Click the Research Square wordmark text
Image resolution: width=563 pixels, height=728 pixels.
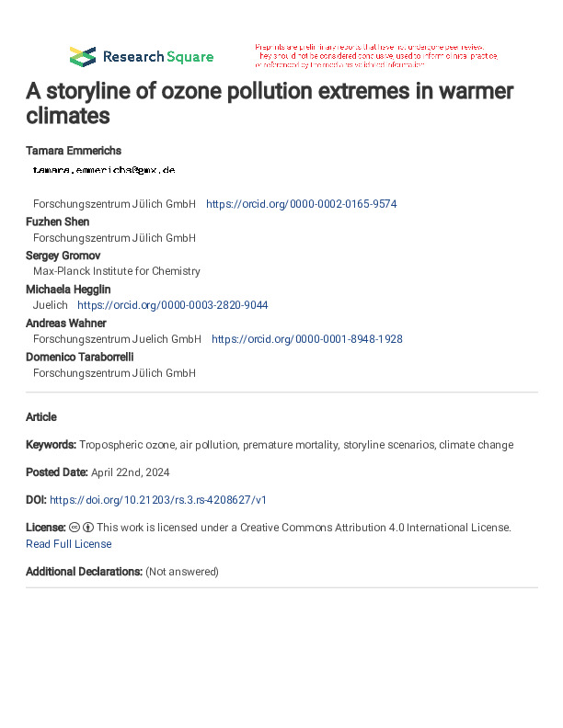point(158,57)
